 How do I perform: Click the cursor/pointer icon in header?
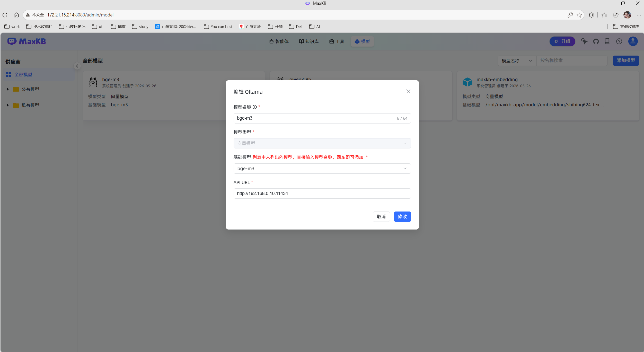[584, 41]
